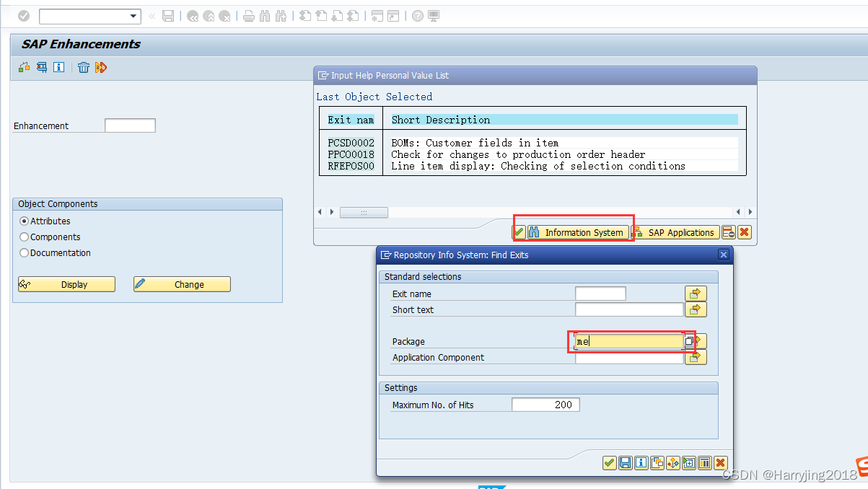Click 'Check for changes to production order header'
The width and height of the screenshot is (868, 489).
coord(518,154)
